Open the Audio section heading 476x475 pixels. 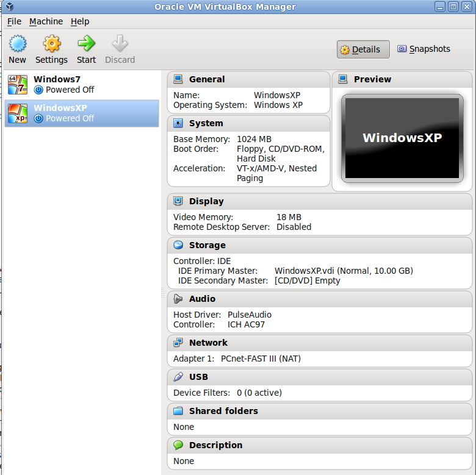tap(202, 299)
